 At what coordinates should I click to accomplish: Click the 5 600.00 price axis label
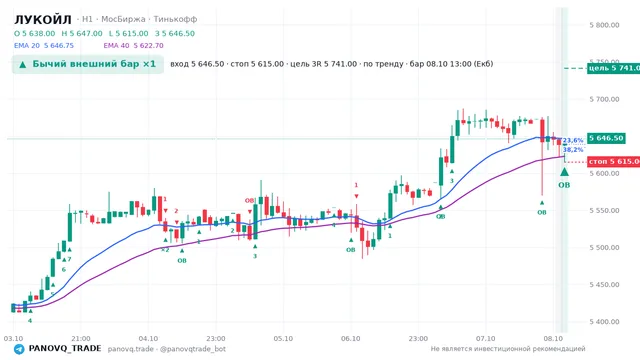(x=604, y=173)
